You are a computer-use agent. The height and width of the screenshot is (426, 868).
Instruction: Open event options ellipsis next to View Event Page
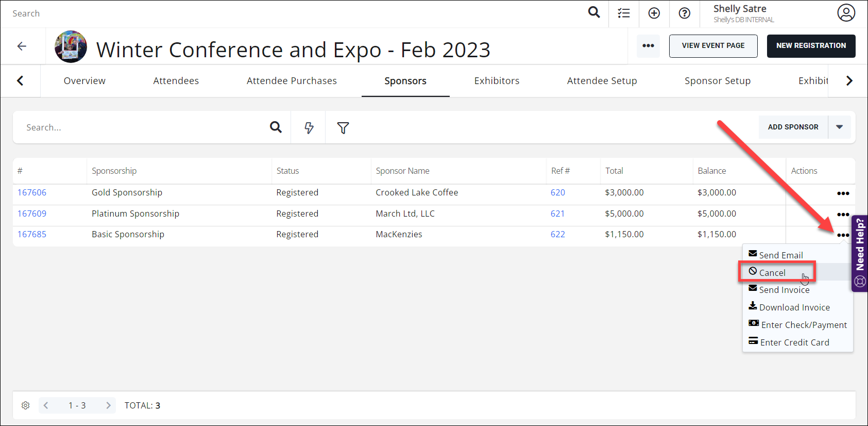pos(648,46)
